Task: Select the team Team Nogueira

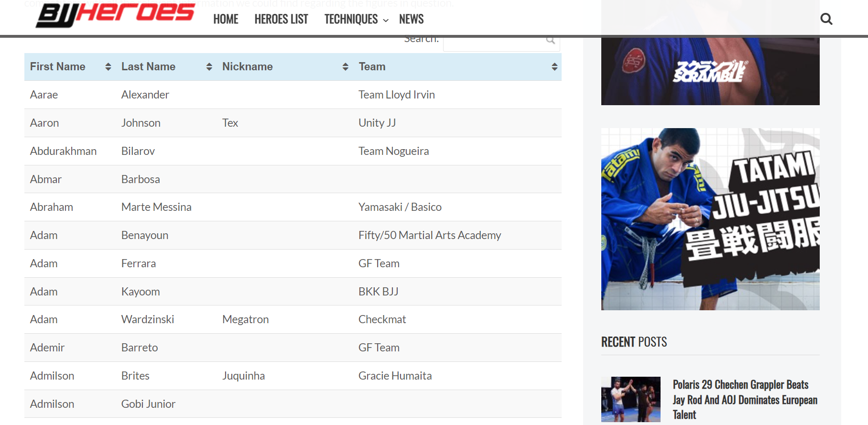Action: coord(394,151)
